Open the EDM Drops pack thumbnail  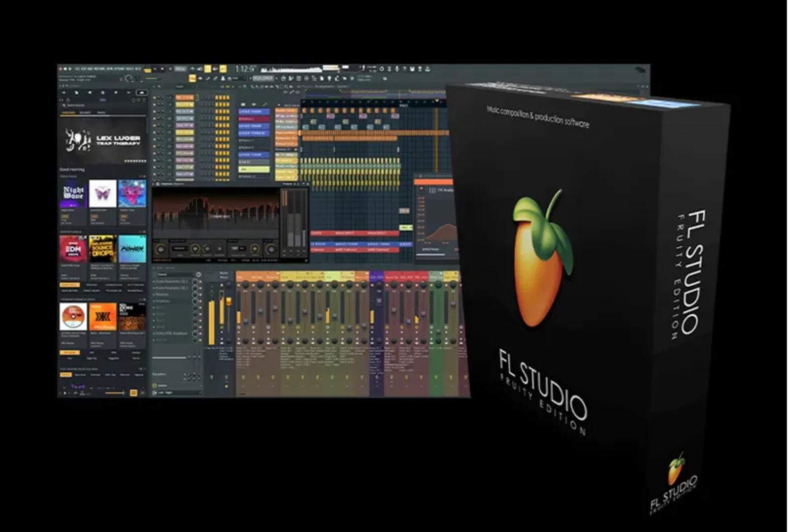click(x=73, y=249)
